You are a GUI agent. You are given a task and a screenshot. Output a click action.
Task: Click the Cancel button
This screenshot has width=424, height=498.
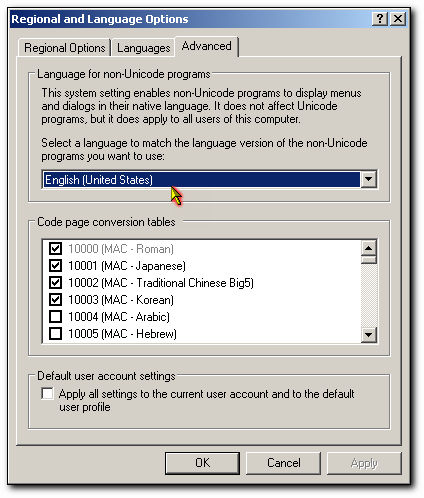pos(283,463)
